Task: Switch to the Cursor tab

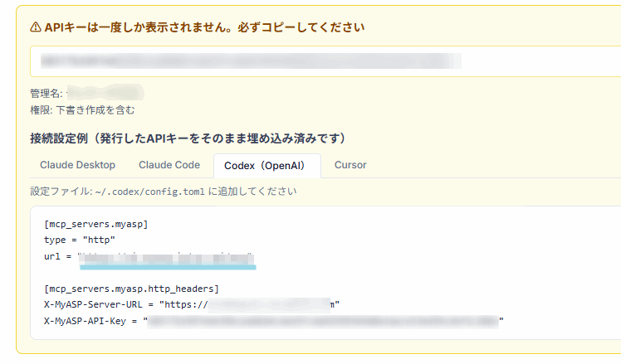Action: tap(350, 165)
